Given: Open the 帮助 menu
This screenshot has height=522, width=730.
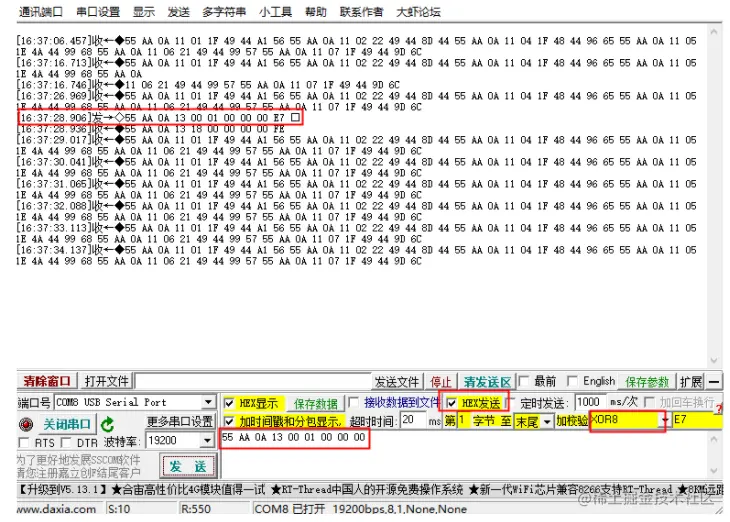Looking at the screenshot, I should (316, 12).
